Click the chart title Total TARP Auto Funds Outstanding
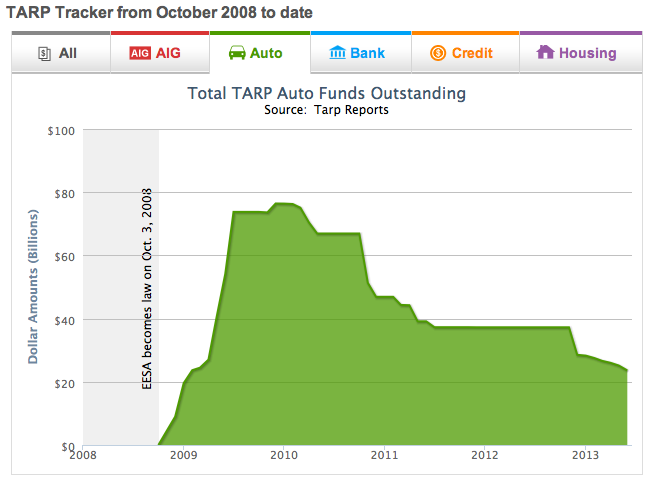Image resolution: width=657 pixels, height=491 pixels. (x=327, y=94)
